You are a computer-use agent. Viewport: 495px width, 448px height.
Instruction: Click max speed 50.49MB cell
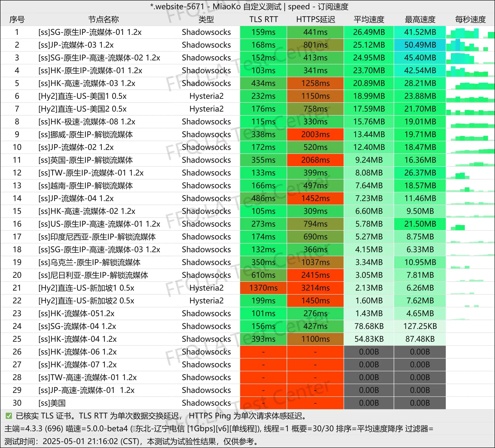(420, 45)
